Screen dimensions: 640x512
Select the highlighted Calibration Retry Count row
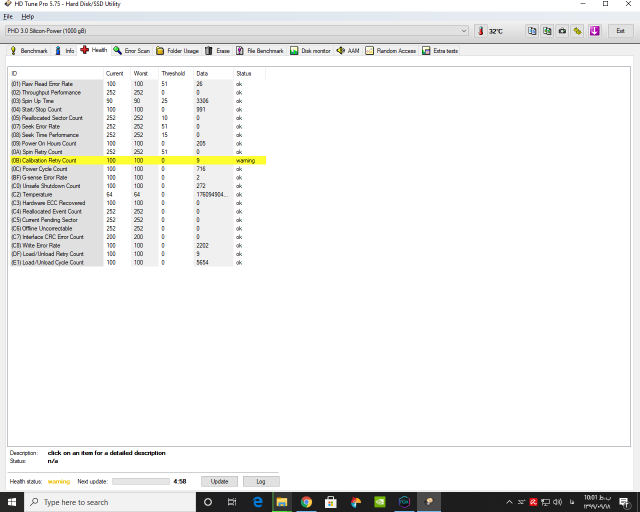coord(138,160)
